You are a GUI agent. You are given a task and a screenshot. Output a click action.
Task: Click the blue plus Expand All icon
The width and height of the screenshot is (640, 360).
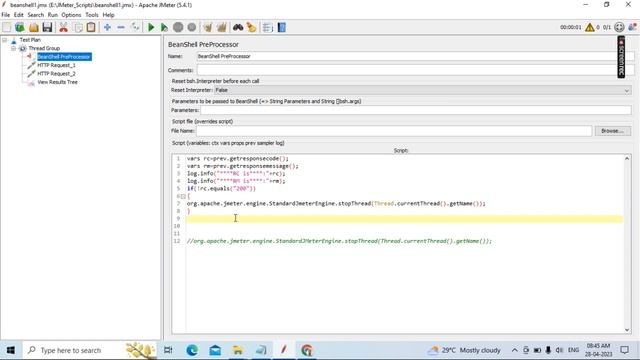pos(107,27)
